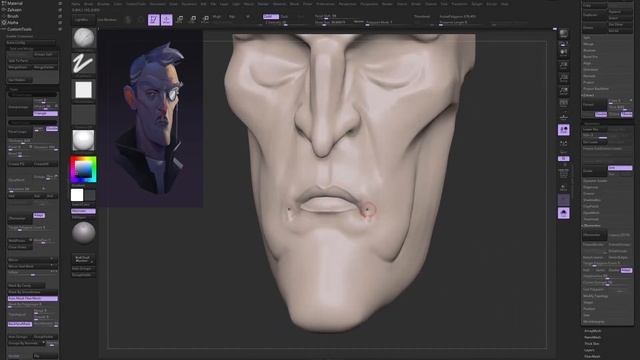This screenshot has width=640, height=360.
Task: Toggle the Rgb button
Action: pyautogui.click(x=232, y=17)
